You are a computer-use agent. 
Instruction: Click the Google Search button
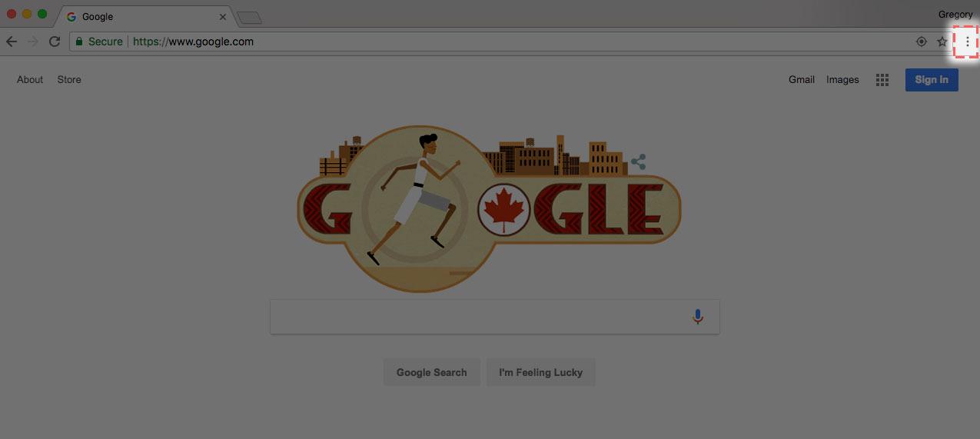(432, 372)
